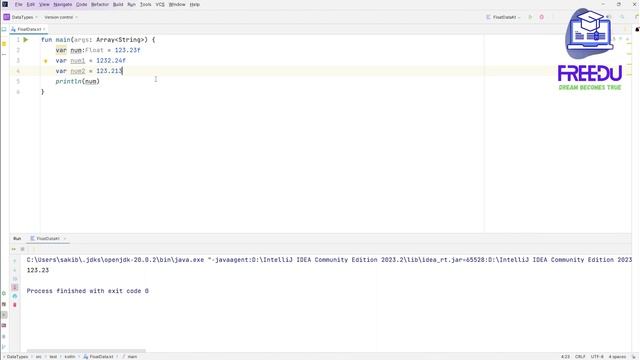640x360 pixels.
Task: Click the green run gutter icon beside main
Action: [26, 40]
